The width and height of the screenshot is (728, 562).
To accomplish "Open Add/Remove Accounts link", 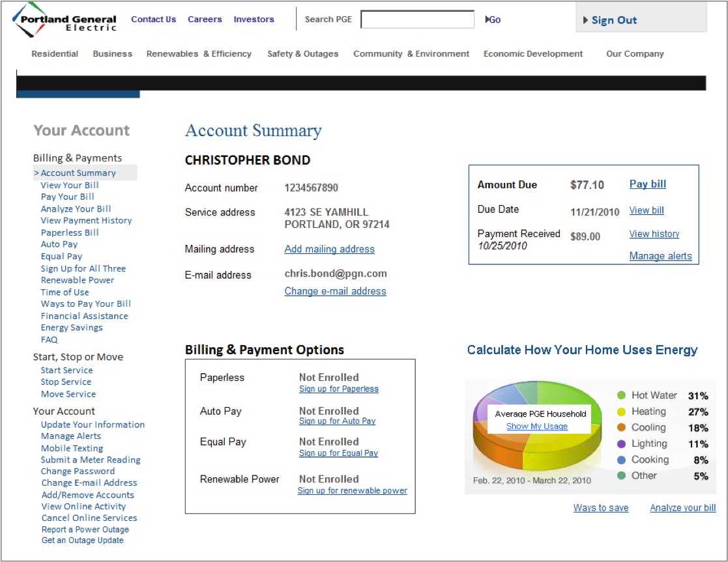I will click(87, 495).
